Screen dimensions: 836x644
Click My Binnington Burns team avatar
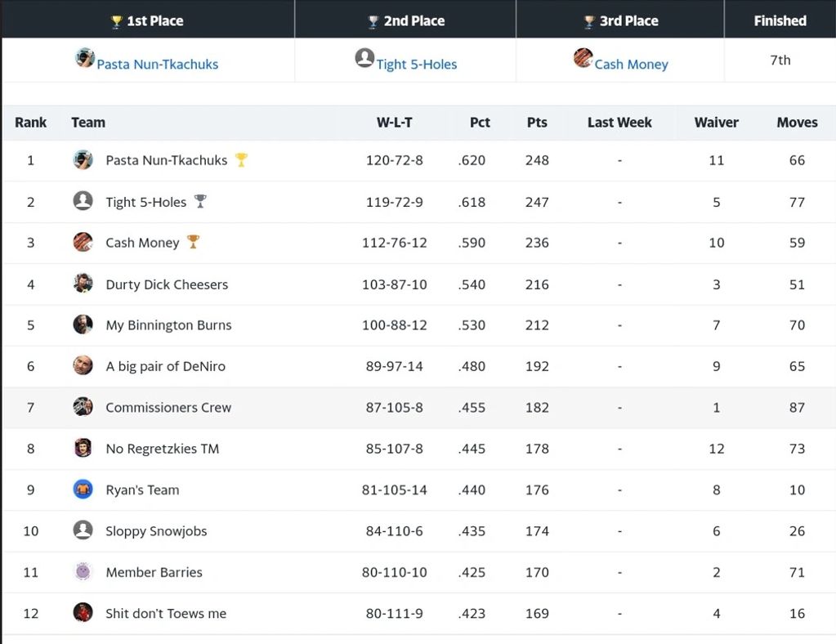pos(83,324)
